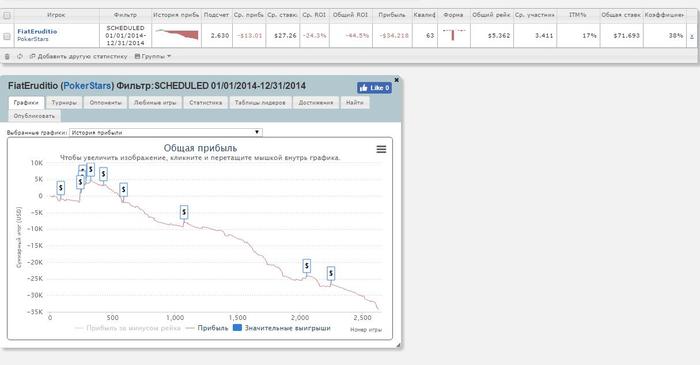Expand the Группы dropdown
Viewport: 700px width, 365px height.
click(153, 57)
